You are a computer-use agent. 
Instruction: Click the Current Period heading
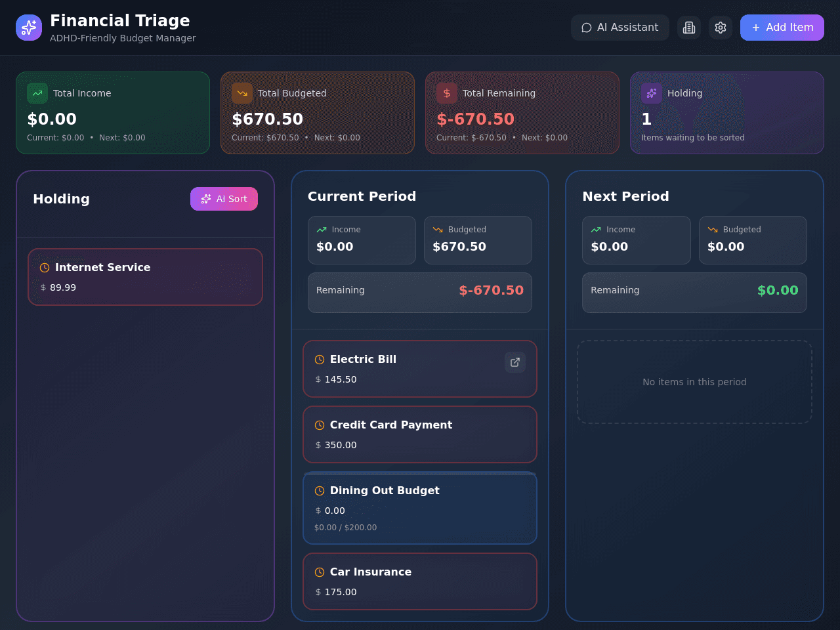362,196
